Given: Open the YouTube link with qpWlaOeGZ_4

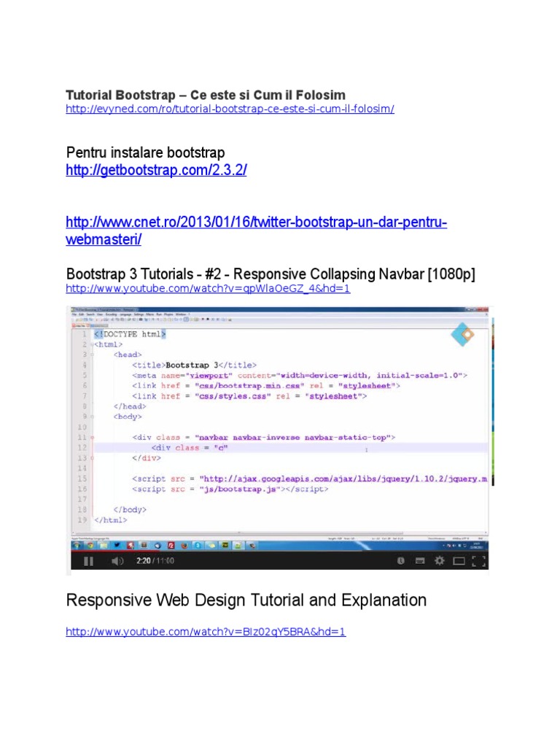Looking at the screenshot, I should 208,288.
